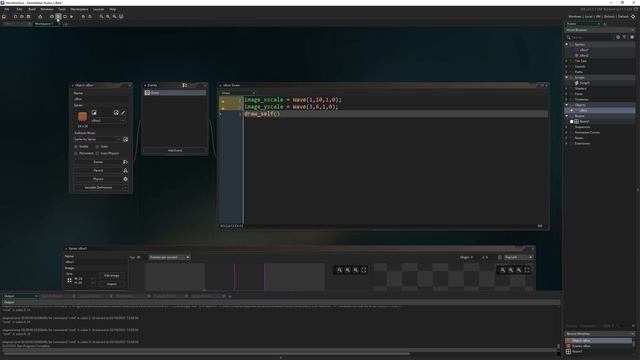640x360 pixels.
Task: Click the Stop icon in toolbar
Action: [65, 17]
